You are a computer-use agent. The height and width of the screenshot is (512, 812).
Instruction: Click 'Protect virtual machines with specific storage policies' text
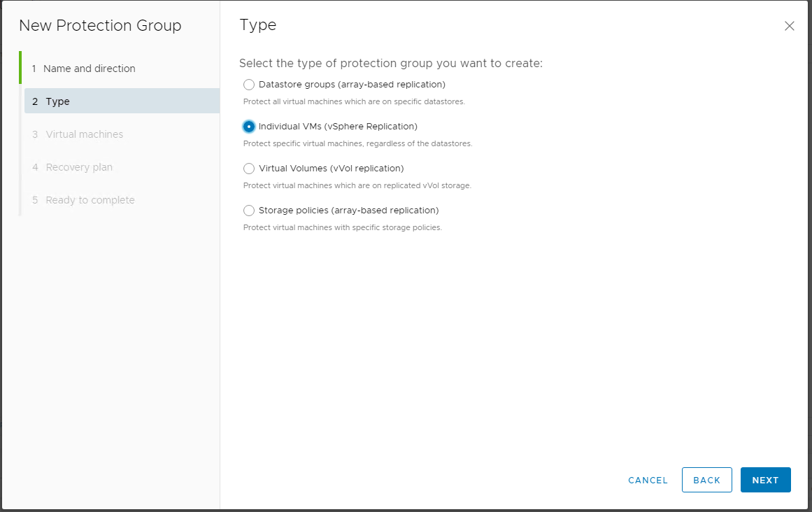pyautogui.click(x=342, y=227)
